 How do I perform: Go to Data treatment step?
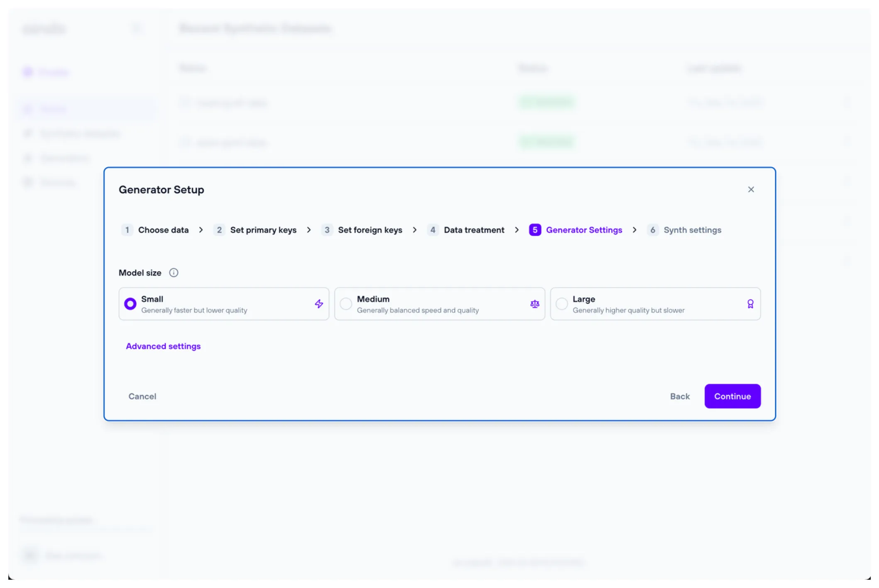click(474, 230)
